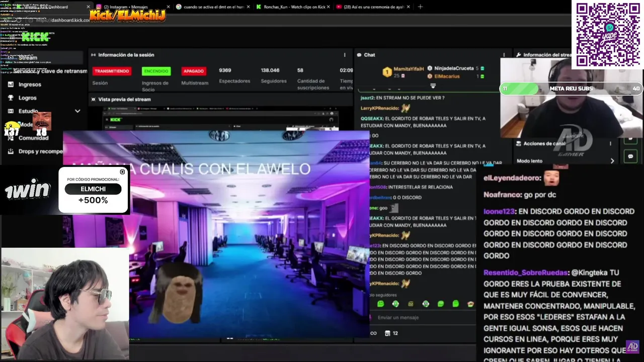Click the yape QR code
The width and height of the screenshot is (644, 362).
[607, 34]
